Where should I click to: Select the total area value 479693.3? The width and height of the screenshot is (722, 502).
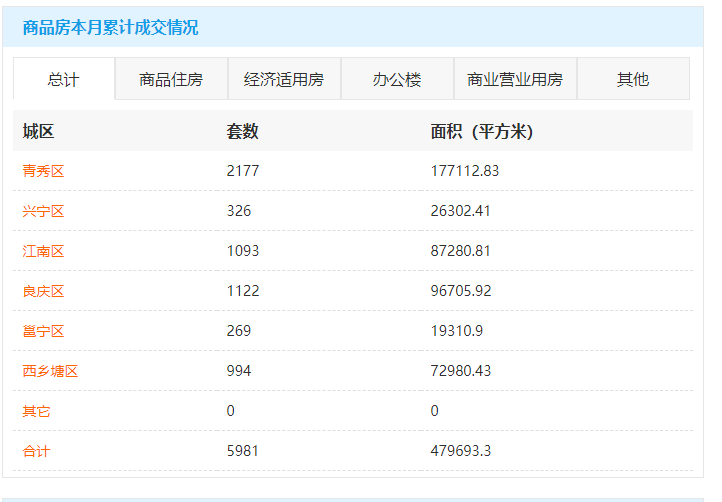click(461, 451)
